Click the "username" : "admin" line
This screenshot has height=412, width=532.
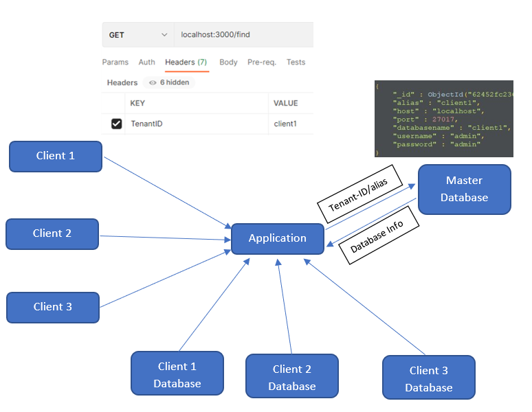(439, 136)
